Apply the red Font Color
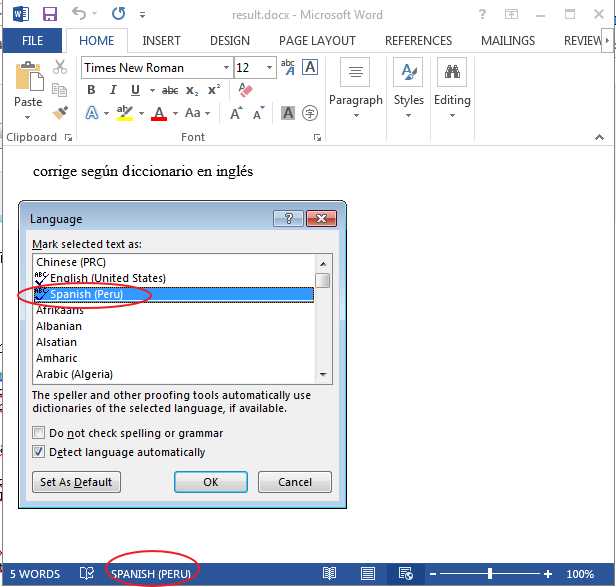This screenshot has height=587, width=616. point(159,114)
